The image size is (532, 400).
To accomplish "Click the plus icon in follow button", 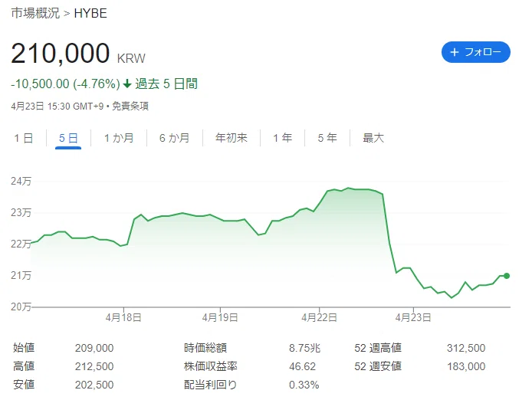I will tap(455, 52).
